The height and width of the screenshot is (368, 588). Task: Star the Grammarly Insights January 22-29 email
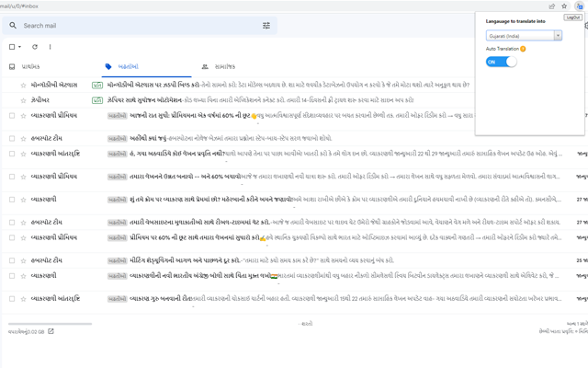23,154
